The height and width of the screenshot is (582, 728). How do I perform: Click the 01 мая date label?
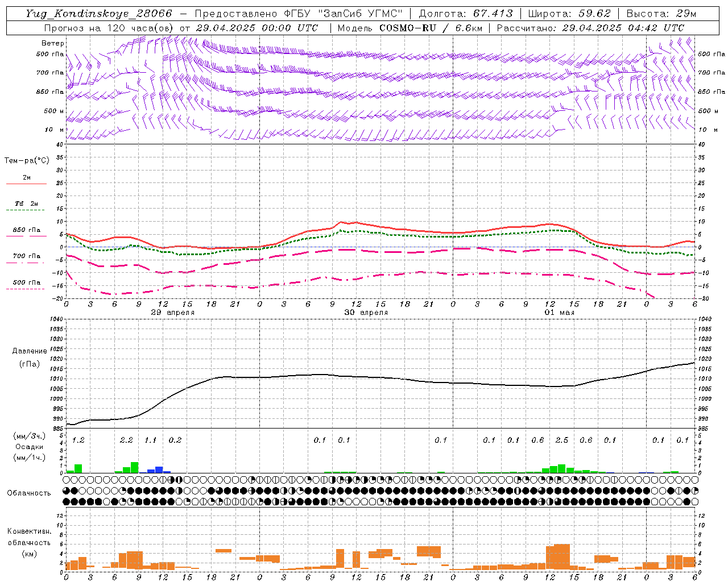(x=560, y=313)
